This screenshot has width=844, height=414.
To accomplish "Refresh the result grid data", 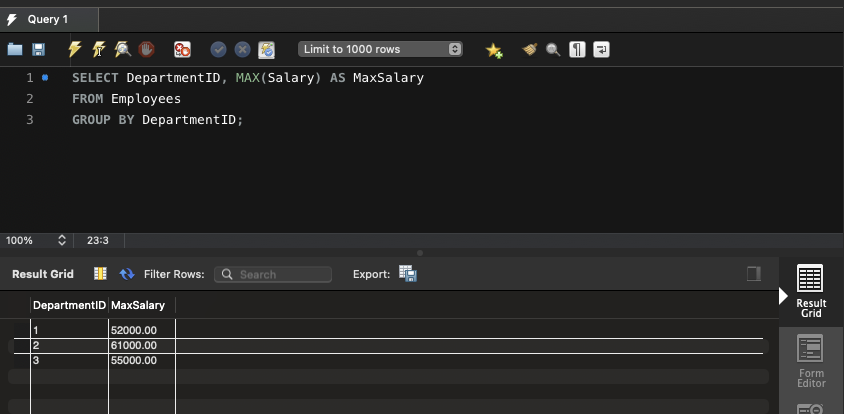I will [x=127, y=274].
